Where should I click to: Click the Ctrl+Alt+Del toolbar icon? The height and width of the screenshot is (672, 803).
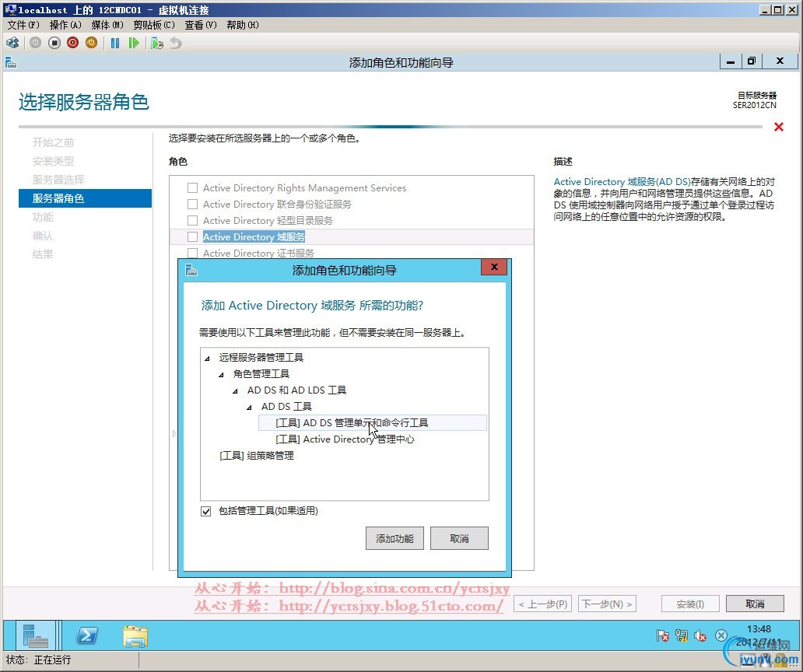[12, 43]
